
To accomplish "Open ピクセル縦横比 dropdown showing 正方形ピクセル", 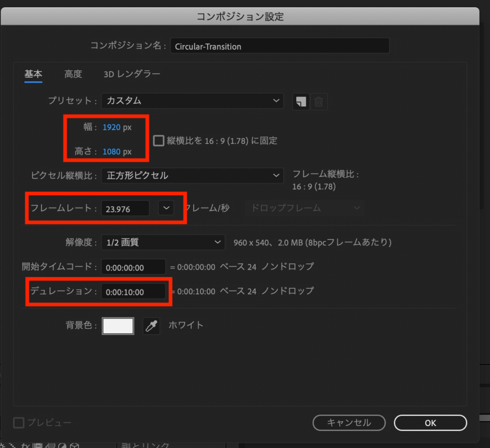I will (192, 175).
